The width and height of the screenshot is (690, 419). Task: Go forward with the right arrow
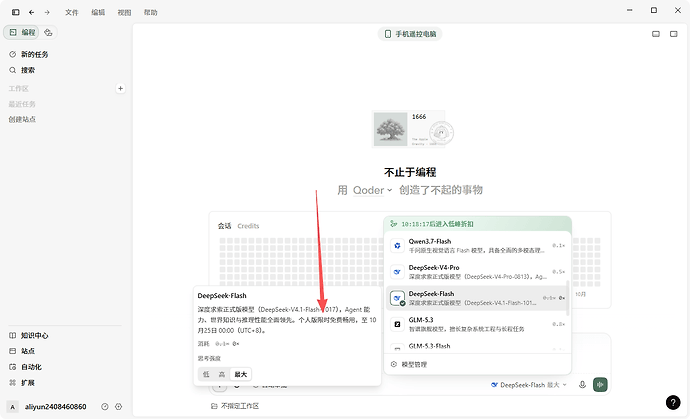(47, 12)
